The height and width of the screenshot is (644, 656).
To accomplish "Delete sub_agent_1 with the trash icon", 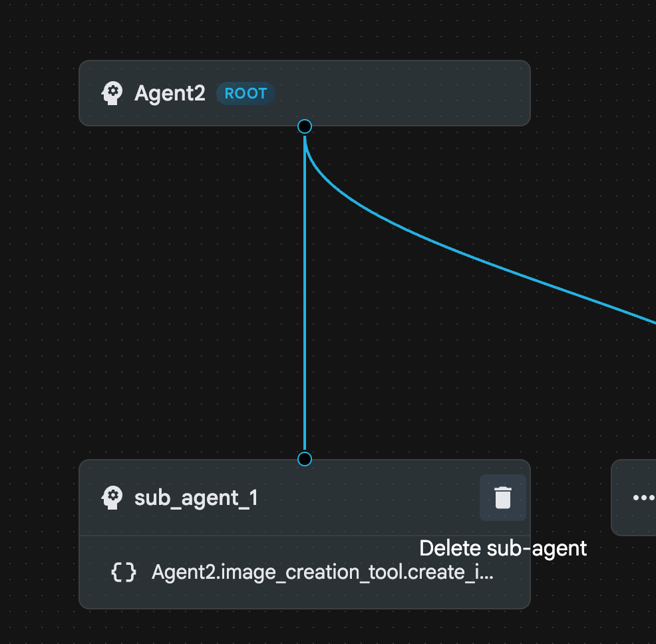I will point(502,498).
